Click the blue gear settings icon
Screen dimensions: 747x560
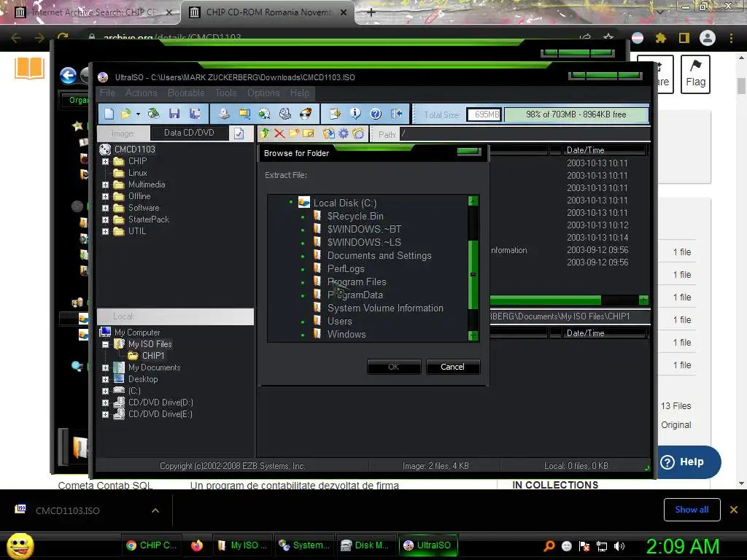click(344, 134)
